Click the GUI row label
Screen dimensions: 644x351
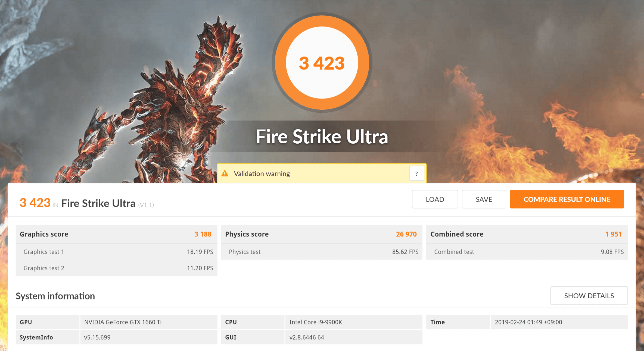231,337
